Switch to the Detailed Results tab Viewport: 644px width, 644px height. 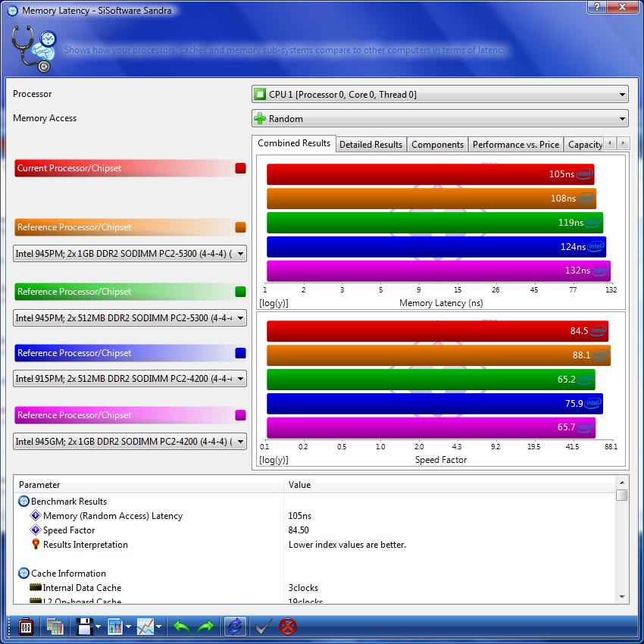point(371,145)
